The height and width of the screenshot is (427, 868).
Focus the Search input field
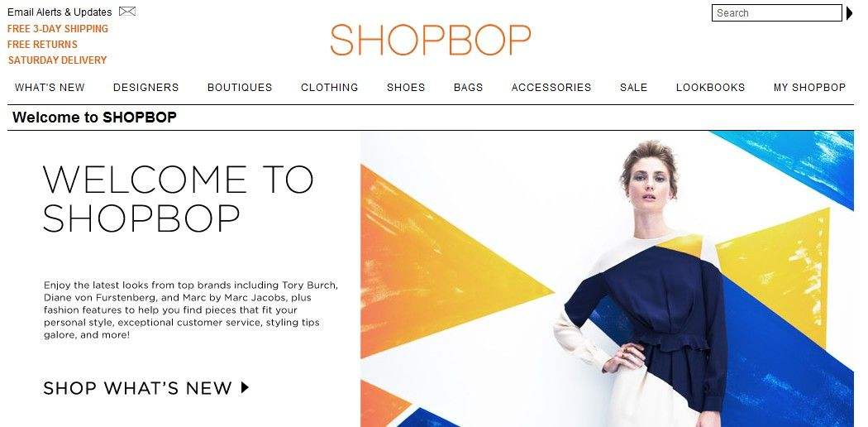[777, 12]
